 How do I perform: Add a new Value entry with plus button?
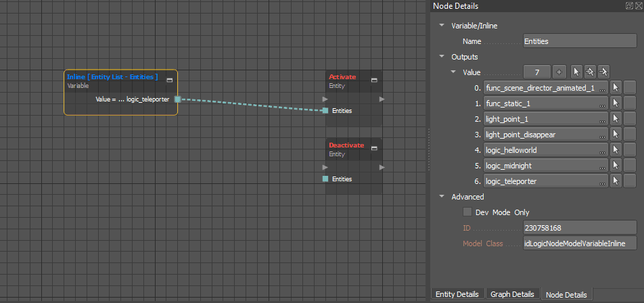(559, 72)
